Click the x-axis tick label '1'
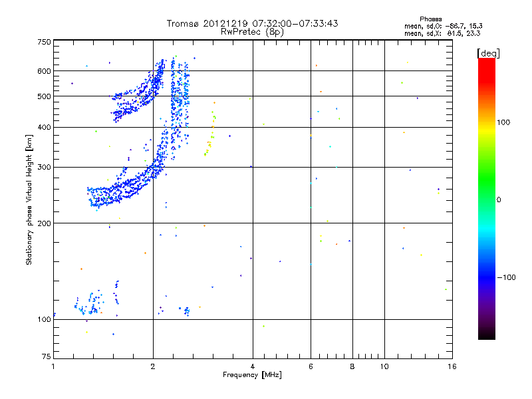The height and width of the screenshot is (399, 532). click(x=53, y=366)
